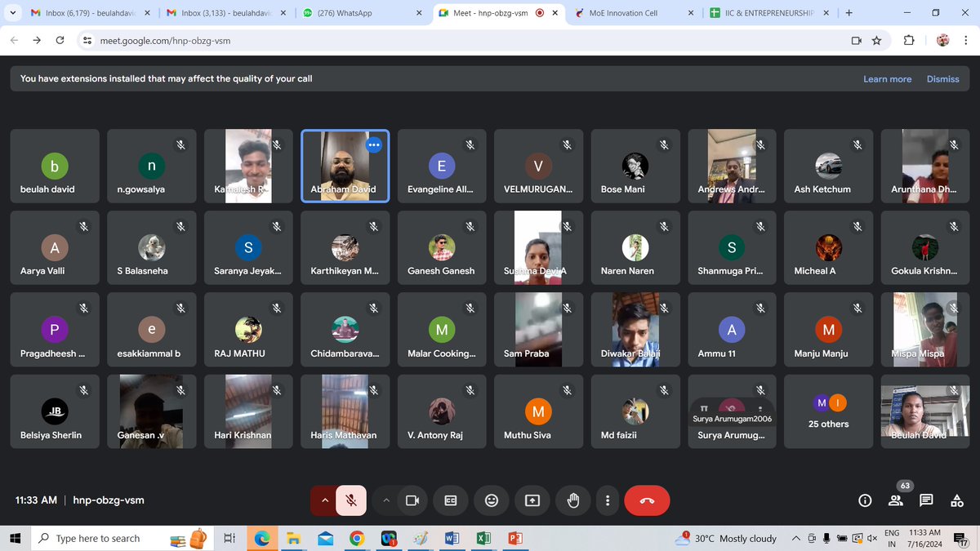
Task: Switch to IIC & Entrepreneurship tab
Action: (x=768, y=13)
